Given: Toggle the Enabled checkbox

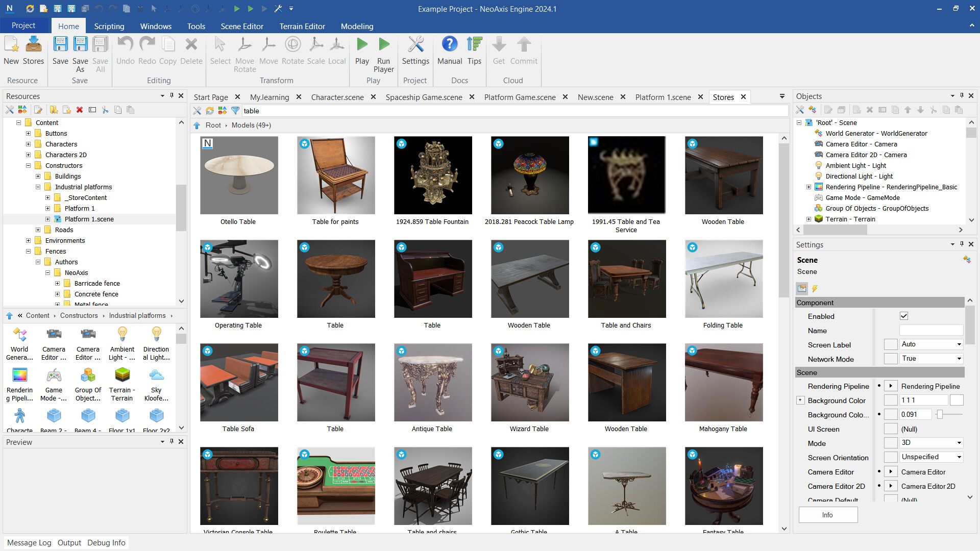Looking at the screenshot, I should pyautogui.click(x=904, y=316).
